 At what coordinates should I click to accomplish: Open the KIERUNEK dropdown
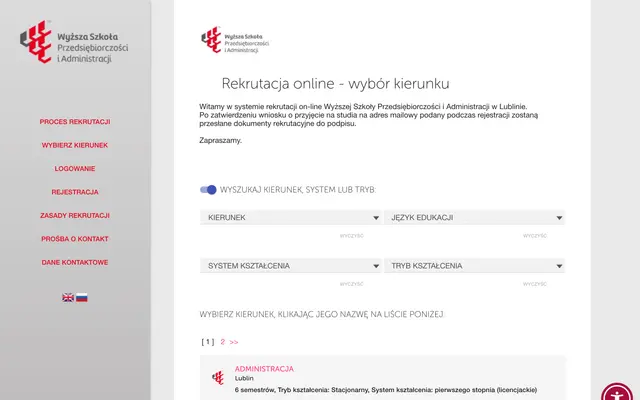click(291, 218)
